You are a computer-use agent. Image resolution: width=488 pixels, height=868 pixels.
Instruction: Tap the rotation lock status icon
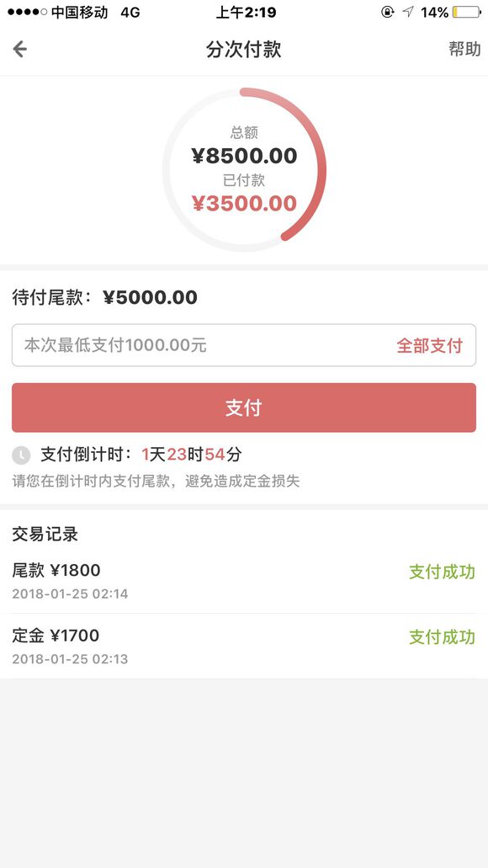tap(388, 12)
